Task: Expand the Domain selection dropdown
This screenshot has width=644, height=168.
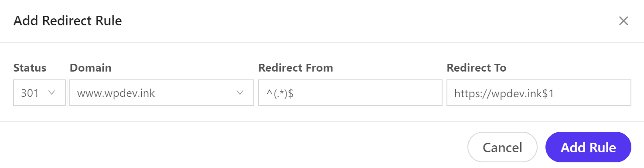Action: 162,93
